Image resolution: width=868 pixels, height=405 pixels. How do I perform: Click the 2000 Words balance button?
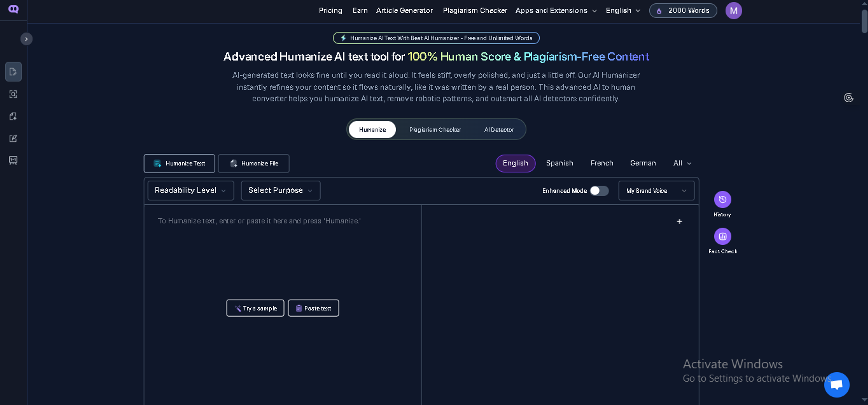tap(683, 10)
